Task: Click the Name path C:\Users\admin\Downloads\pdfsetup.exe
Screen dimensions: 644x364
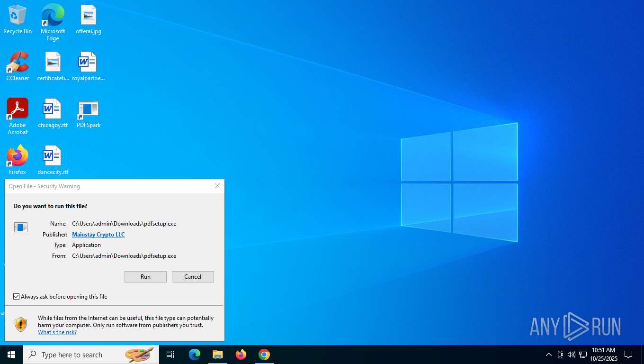Action: pyautogui.click(x=124, y=224)
